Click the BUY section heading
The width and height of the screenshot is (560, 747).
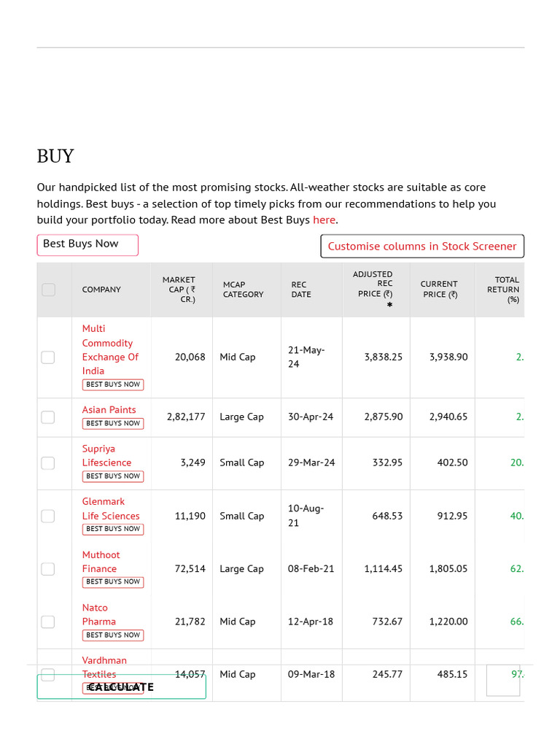[x=55, y=156]
